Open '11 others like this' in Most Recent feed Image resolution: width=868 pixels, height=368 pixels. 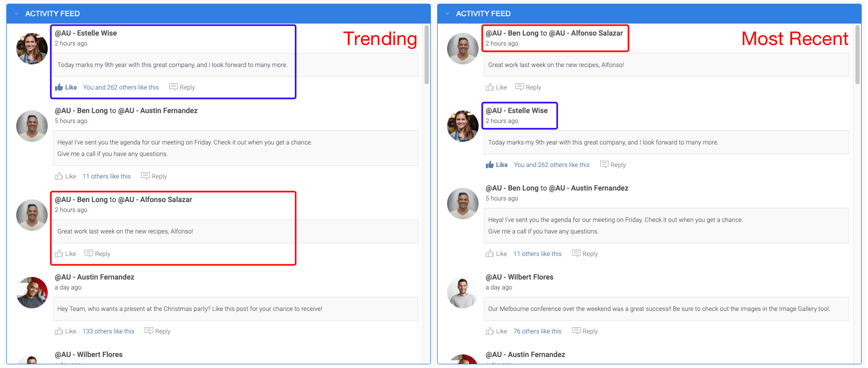click(537, 254)
